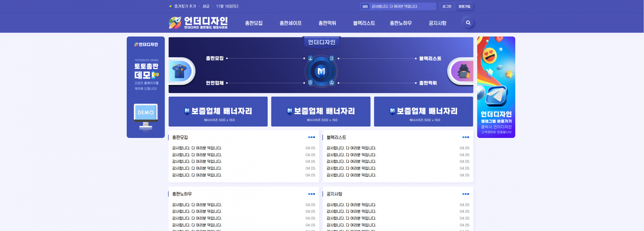This screenshot has height=231, width=644.
Task: Click 04.05 date of first 총판모집 post
Action: [310, 148]
